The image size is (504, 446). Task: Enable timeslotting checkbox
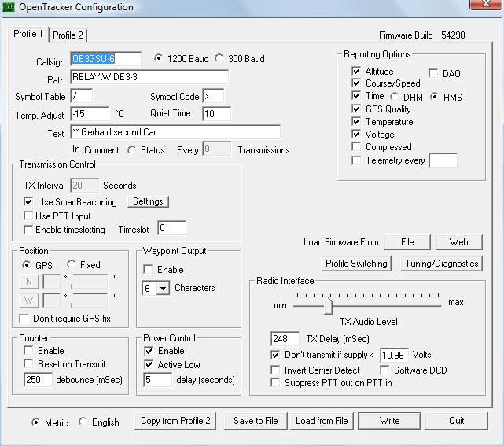point(28,229)
